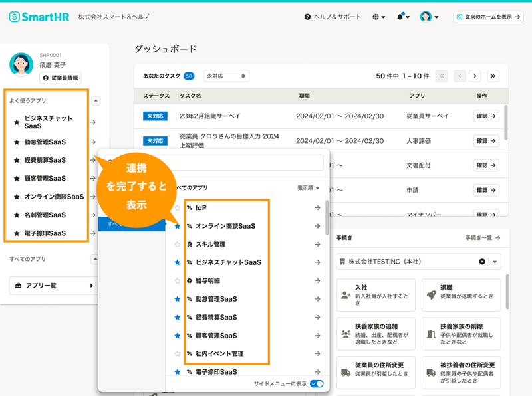Click arrow to open 社内イベント管理 app
This screenshot has width=532, height=396.
pyautogui.click(x=317, y=354)
